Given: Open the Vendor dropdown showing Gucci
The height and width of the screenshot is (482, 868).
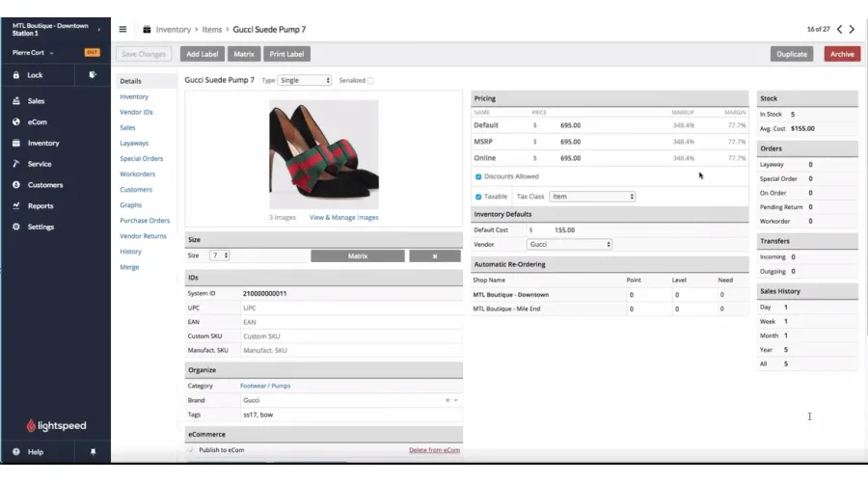Looking at the screenshot, I should 569,244.
